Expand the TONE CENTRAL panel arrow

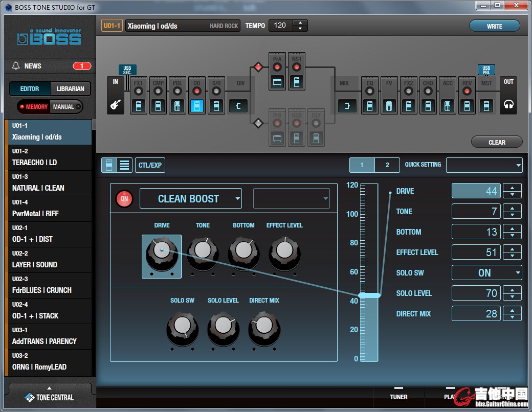click(50, 388)
